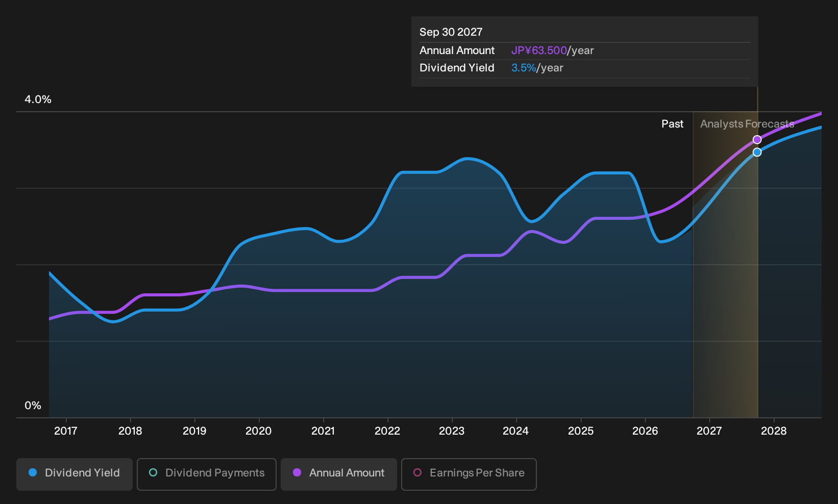Viewport: 838px width, 504px height.
Task: Click the blue Dividend Yield legend dot
Action: pyautogui.click(x=33, y=473)
